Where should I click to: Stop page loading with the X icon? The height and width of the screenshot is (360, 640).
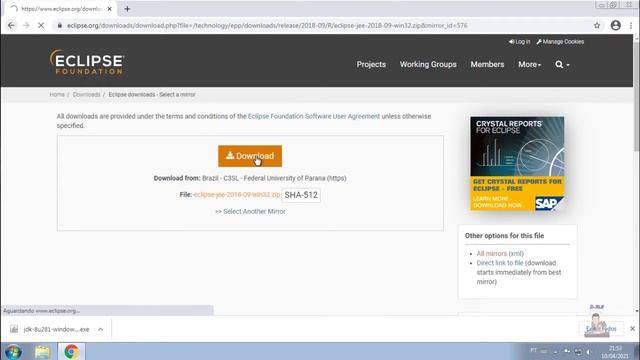point(41,25)
